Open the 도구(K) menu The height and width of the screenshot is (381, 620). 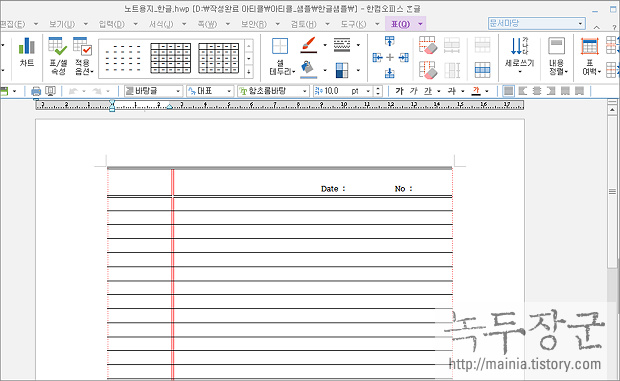353,24
